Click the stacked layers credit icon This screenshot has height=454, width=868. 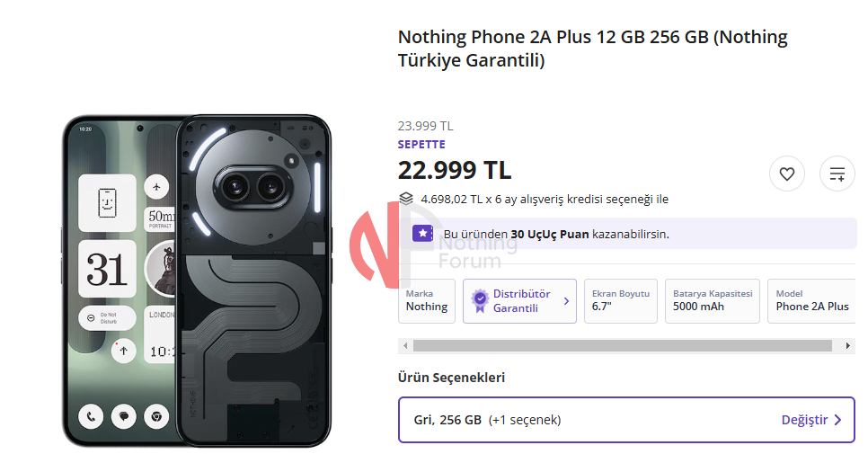pyautogui.click(x=406, y=199)
